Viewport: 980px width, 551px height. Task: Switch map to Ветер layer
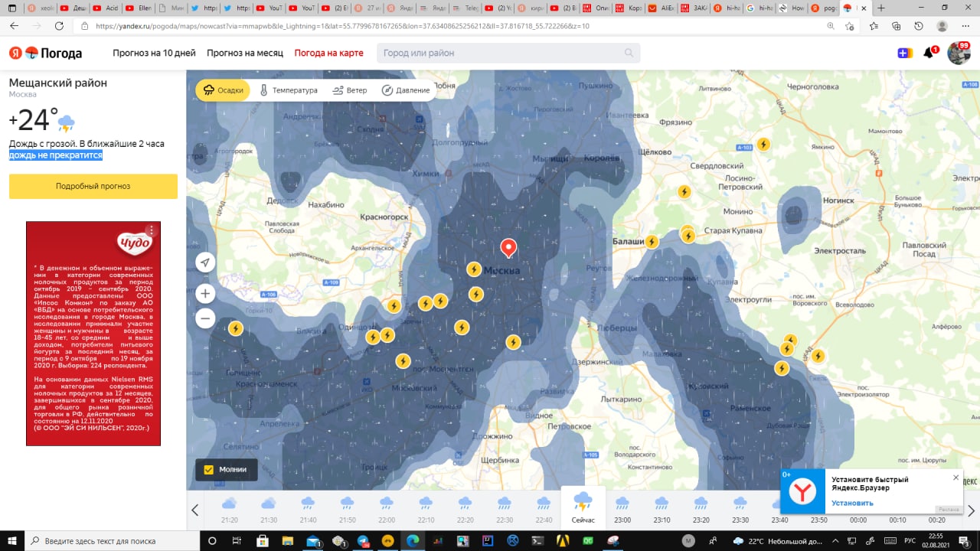[350, 90]
